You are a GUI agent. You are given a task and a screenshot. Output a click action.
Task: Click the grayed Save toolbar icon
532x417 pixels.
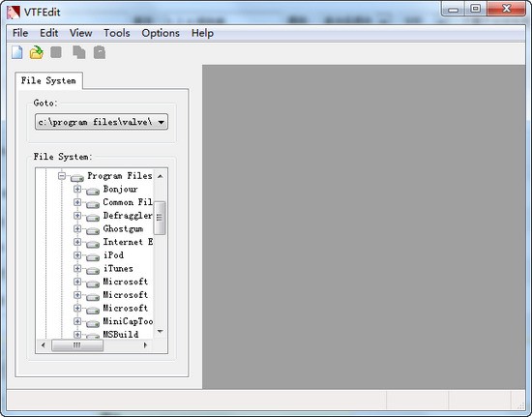(x=56, y=52)
